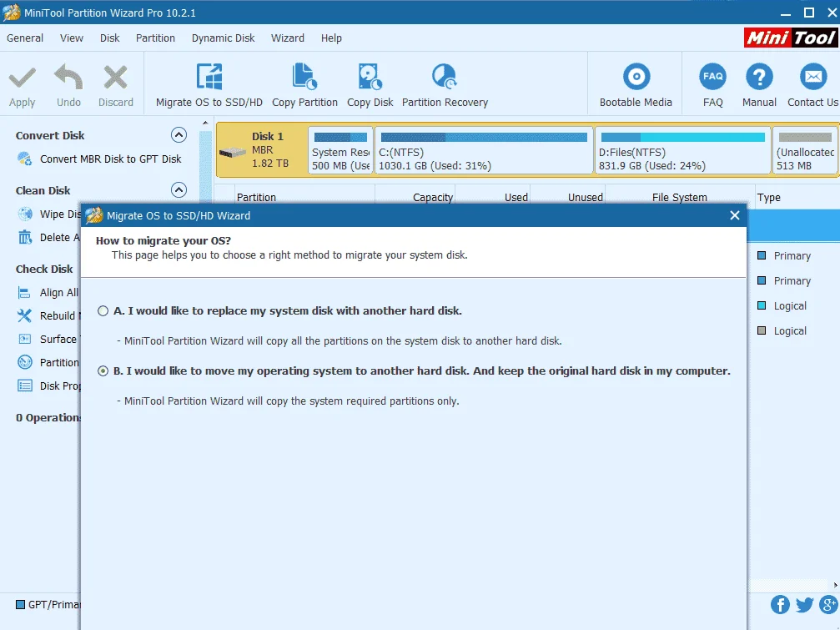Click the sidebar scroll-up arrow
The height and width of the screenshot is (630, 840).
[x=205, y=123]
